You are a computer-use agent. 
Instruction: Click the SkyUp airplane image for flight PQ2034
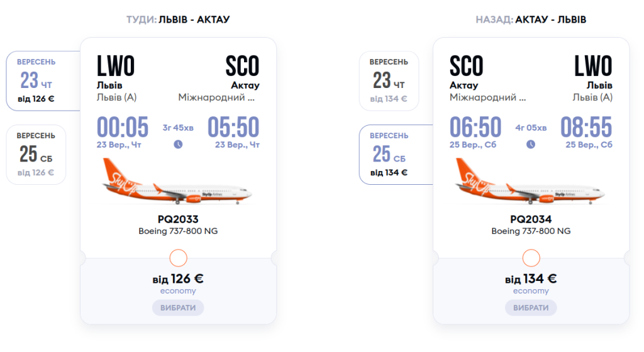(x=531, y=182)
